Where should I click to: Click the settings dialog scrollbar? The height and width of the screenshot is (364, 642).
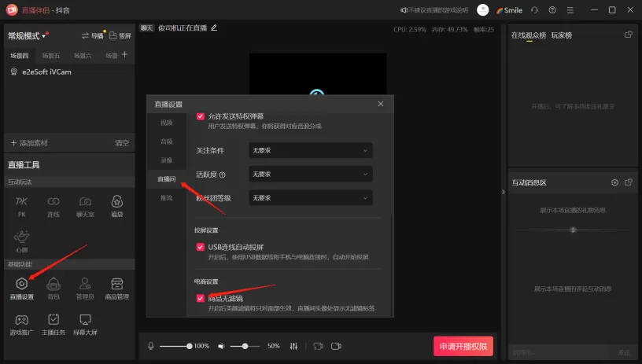pyautogui.click(x=392, y=264)
